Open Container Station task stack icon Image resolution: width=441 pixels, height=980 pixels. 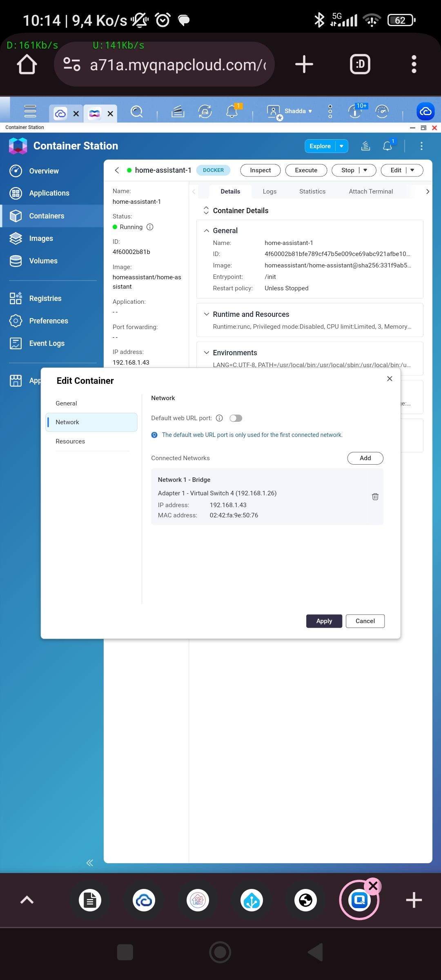pyautogui.click(x=365, y=146)
